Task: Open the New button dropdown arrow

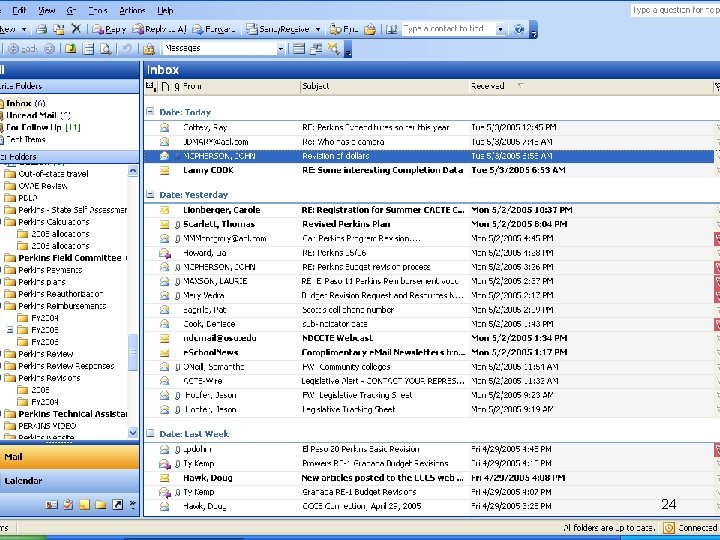Action: (x=24, y=29)
